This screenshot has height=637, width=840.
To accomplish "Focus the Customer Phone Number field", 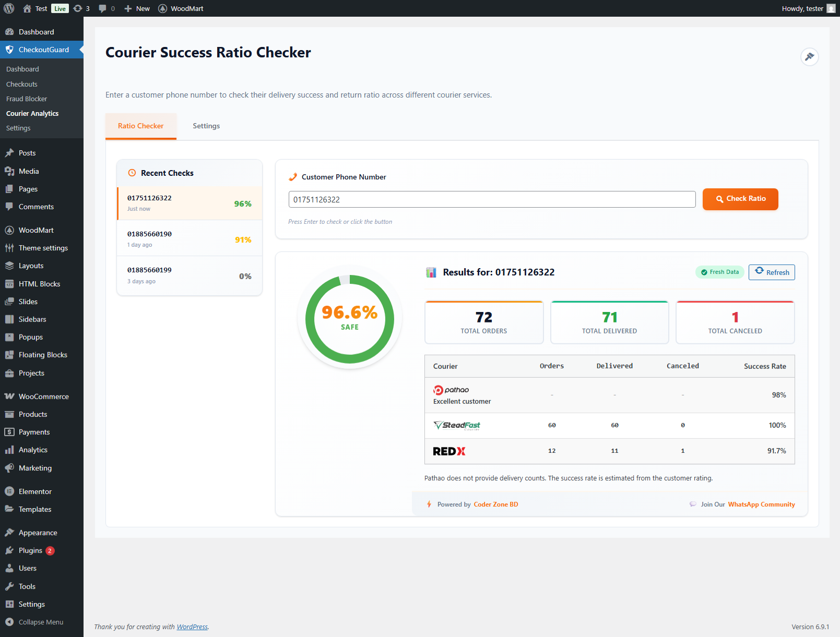I will (492, 199).
